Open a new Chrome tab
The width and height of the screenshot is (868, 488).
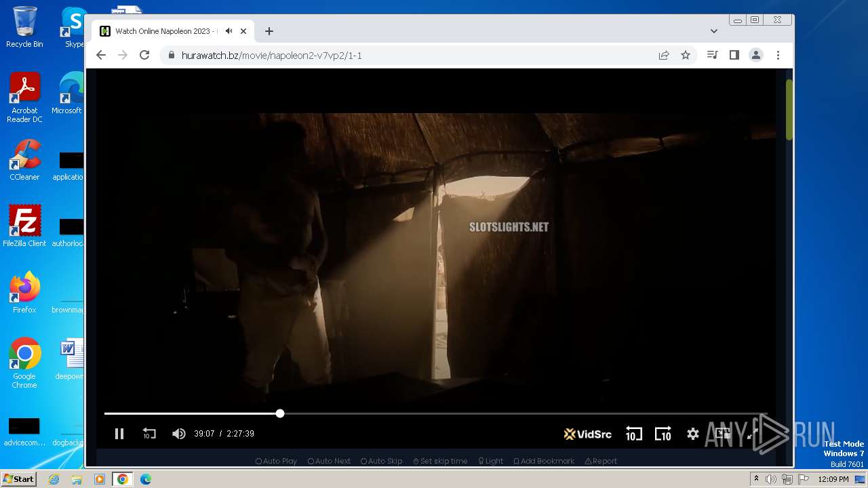click(x=269, y=31)
